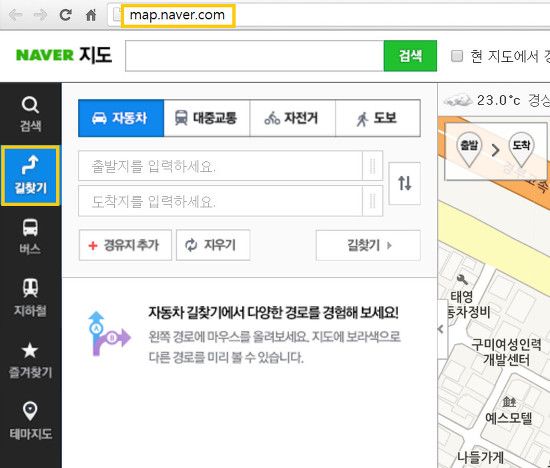
Task: Click the 경유지 추가 add waypoint button
Action: [x=125, y=245]
